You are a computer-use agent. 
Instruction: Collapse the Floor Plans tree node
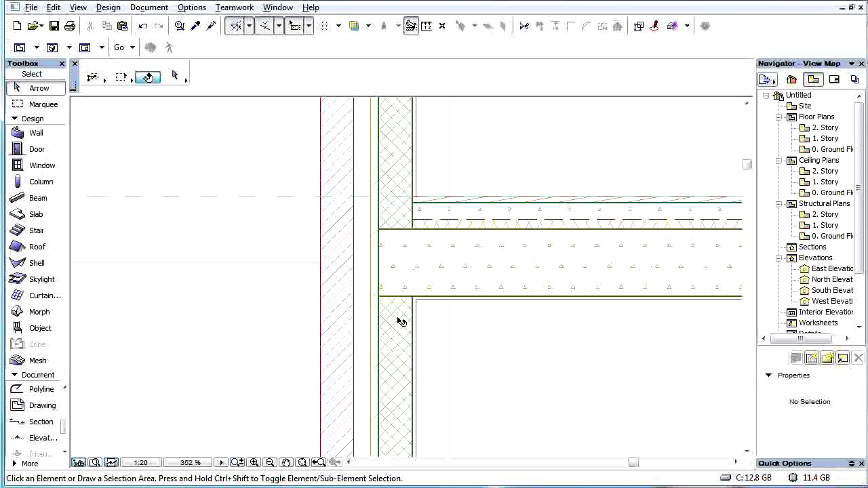coord(780,117)
